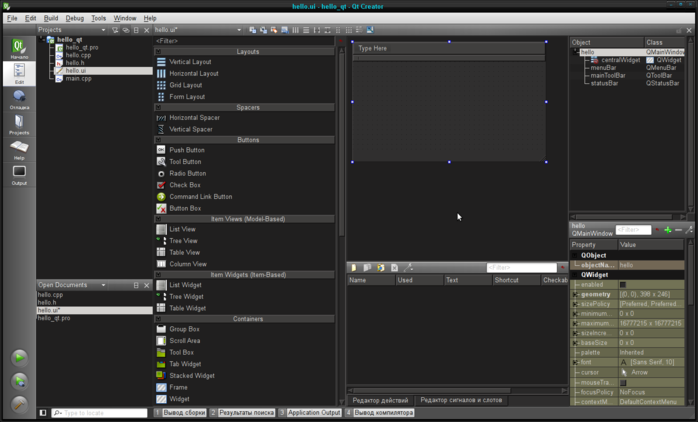The height and width of the screenshot is (422, 698).
Task: Switch to Редактор сигналов и слотов tab
Action: [461, 400]
